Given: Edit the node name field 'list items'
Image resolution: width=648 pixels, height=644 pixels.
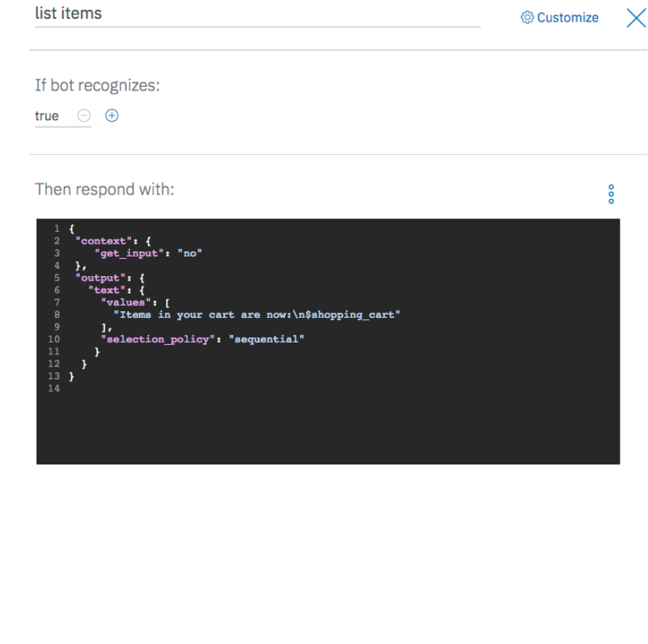Looking at the screenshot, I should point(257,14).
